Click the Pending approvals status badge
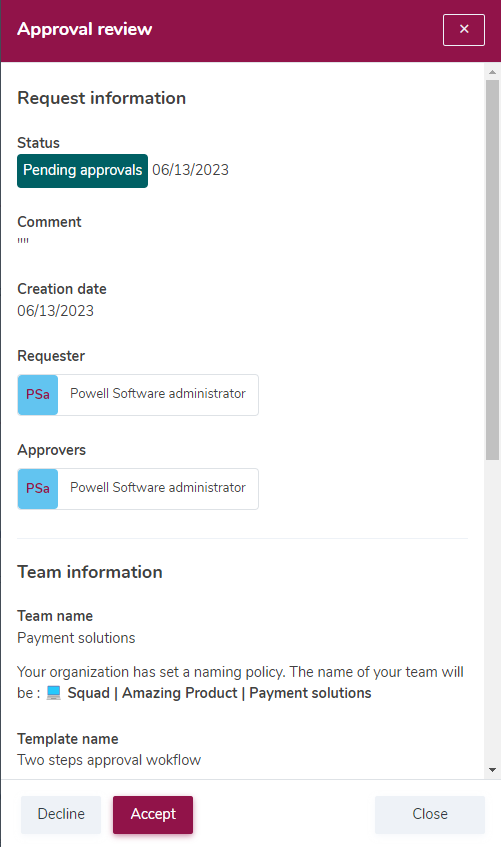Viewport: 501px width, 847px height. click(82, 171)
